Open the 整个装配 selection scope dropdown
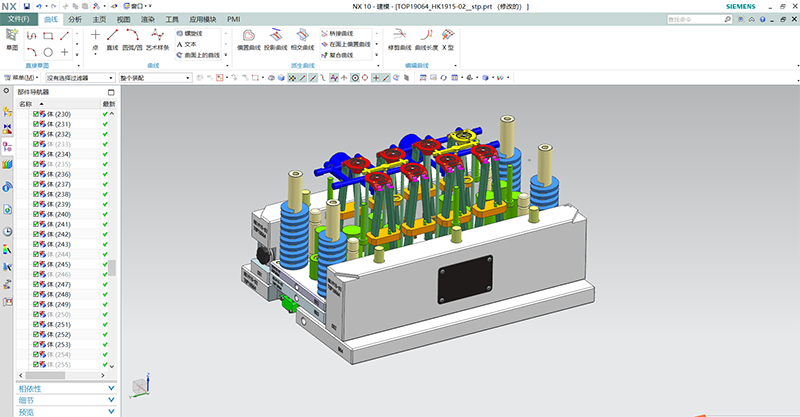This screenshot has width=800, height=417. [x=156, y=78]
